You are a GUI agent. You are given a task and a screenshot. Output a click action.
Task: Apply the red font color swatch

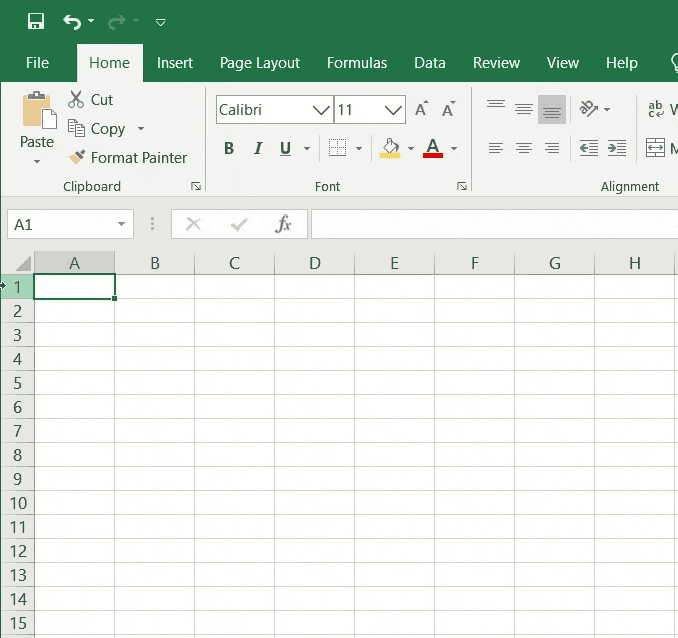point(433,148)
